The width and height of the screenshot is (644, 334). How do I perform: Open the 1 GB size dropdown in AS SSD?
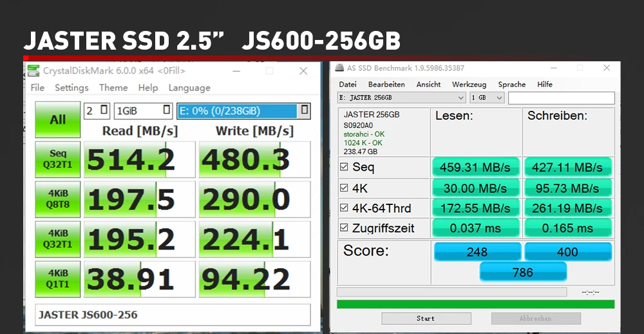[x=487, y=98]
